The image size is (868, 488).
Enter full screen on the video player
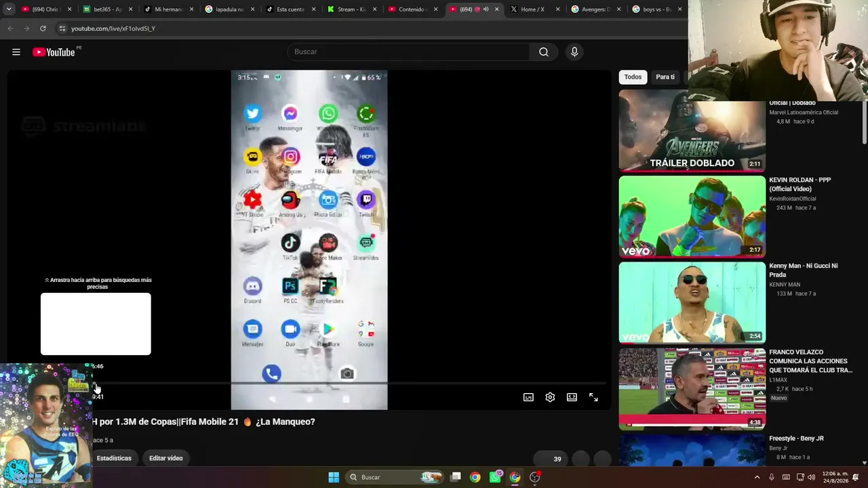pos(593,397)
